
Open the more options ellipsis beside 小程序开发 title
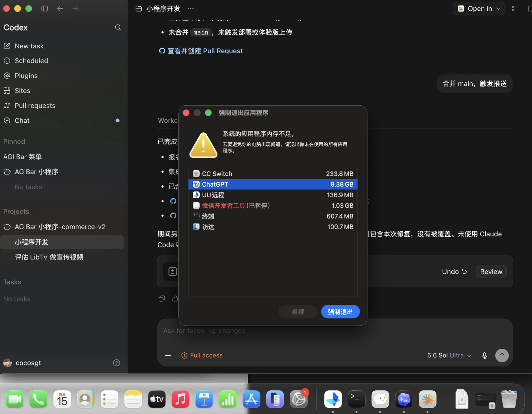pos(191,9)
